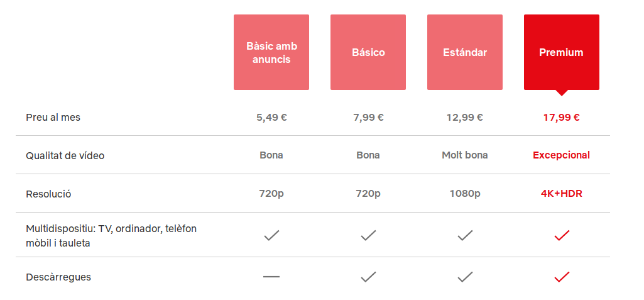Click the red Premium downloads checkmark

coord(562,276)
